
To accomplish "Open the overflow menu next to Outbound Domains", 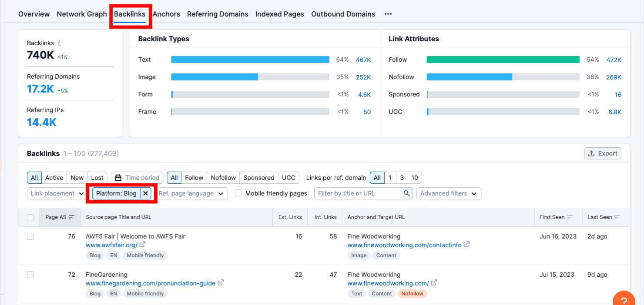I will (388, 13).
